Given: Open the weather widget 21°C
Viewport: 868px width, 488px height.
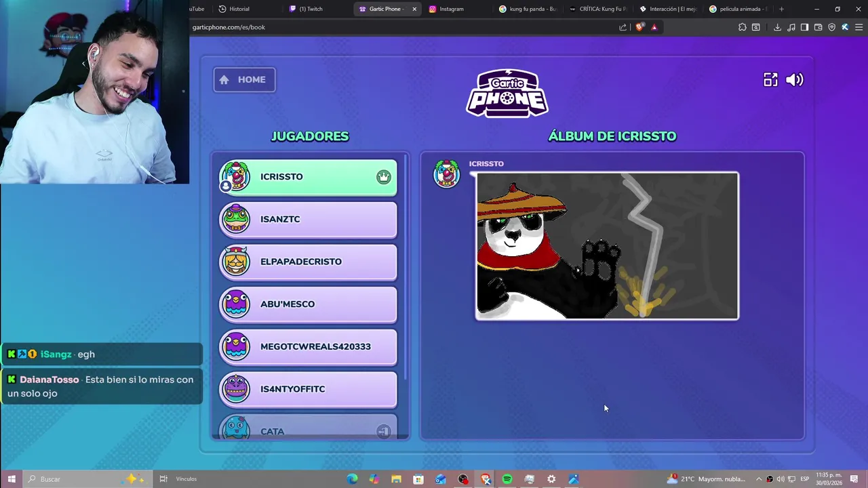Looking at the screenshot, I should pyautogui.click(x=707, y=479).
